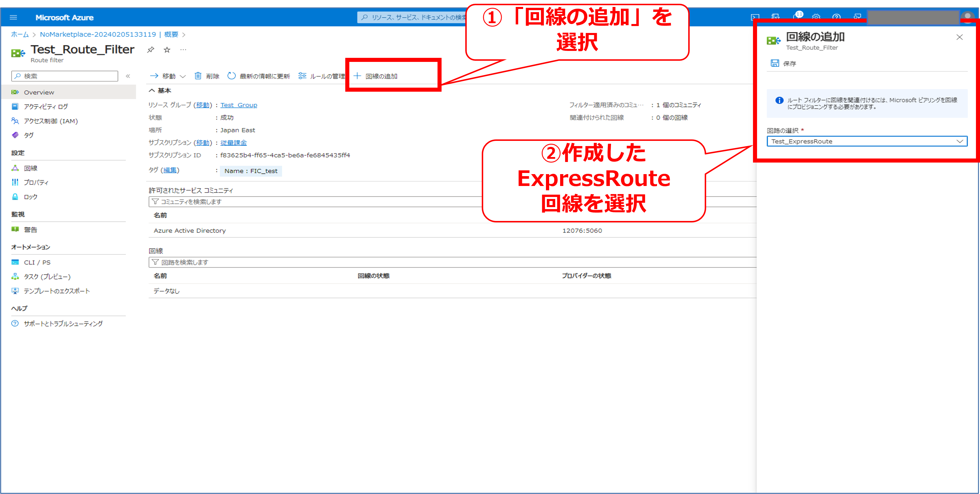Open the hamburger portal menu
This screenshot has height=494, width=980.
tap(13, 18)
